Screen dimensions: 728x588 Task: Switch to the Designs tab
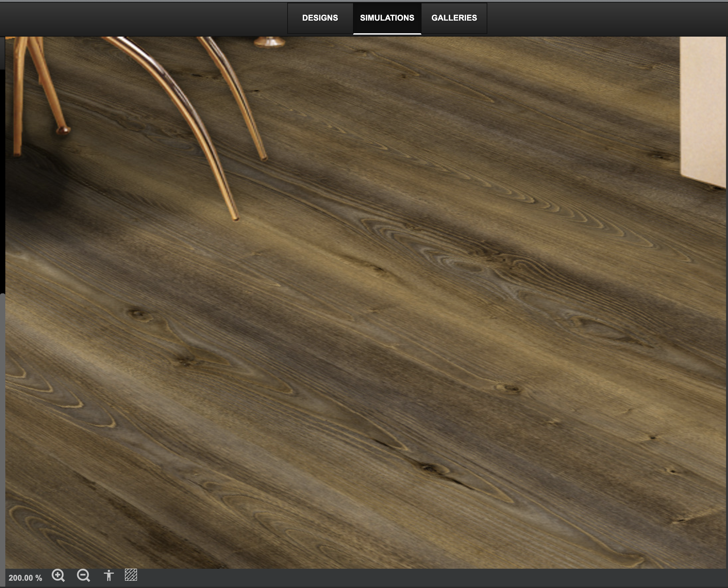pos(320,18)
